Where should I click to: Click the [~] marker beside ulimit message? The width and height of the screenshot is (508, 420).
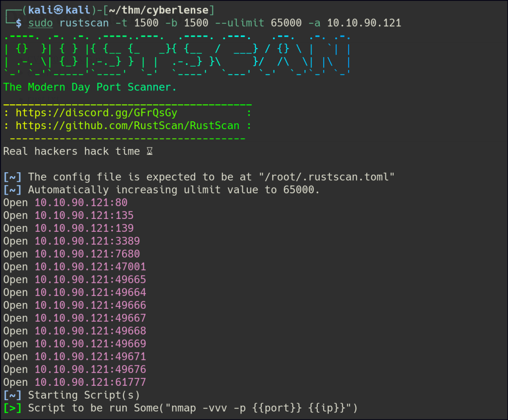point(12,190)
